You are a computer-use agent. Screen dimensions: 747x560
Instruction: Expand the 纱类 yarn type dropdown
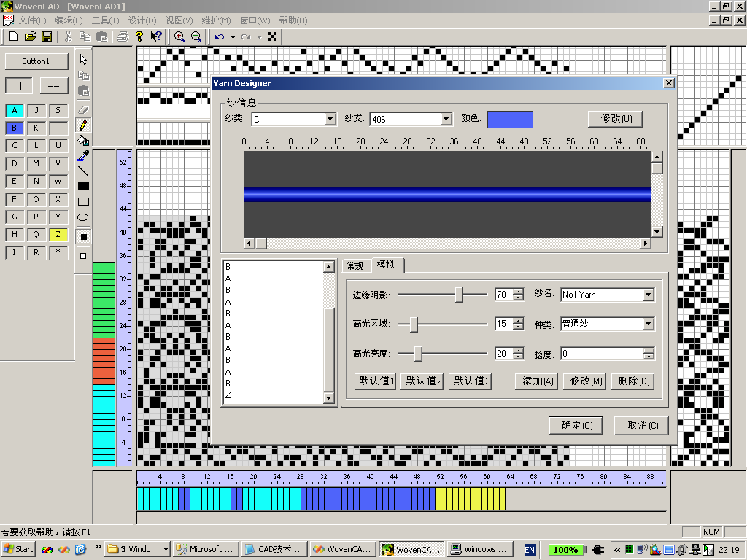click(330, 120)
